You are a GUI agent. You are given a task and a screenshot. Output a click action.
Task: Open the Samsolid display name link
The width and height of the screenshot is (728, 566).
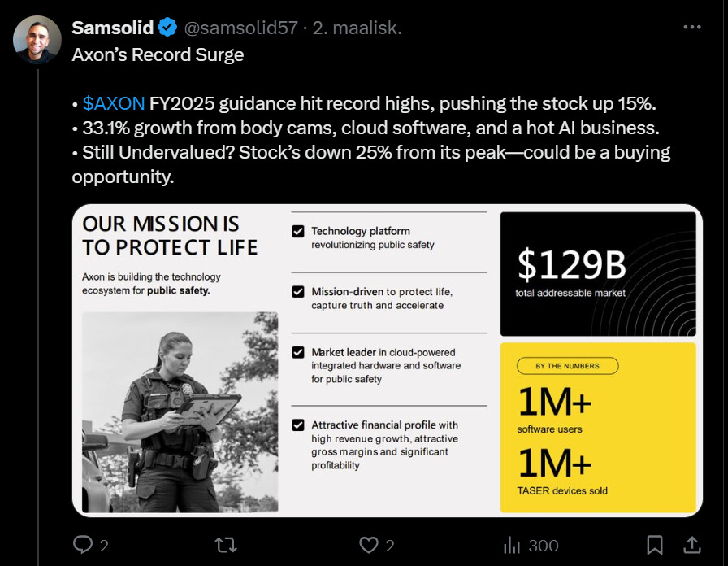click(x=112, y=28)
